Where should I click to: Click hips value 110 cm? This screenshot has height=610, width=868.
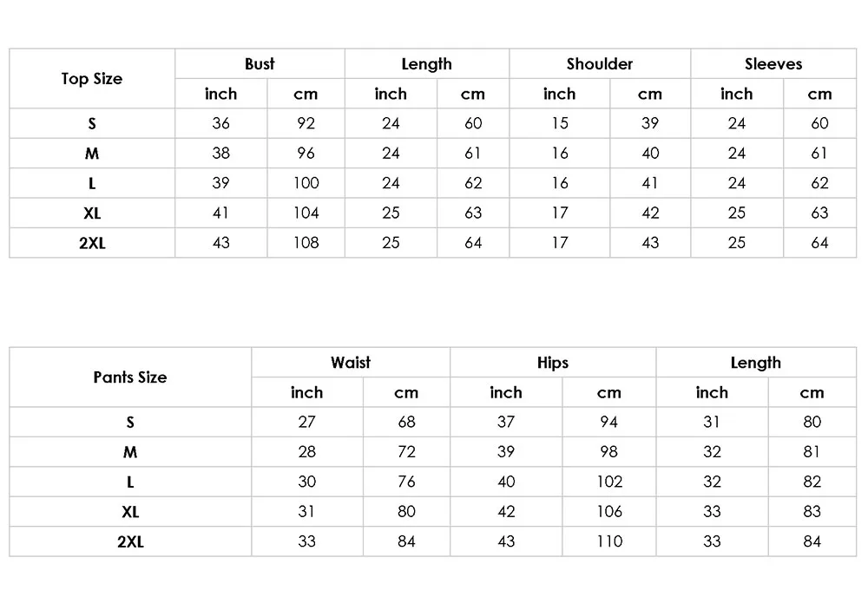609,541
